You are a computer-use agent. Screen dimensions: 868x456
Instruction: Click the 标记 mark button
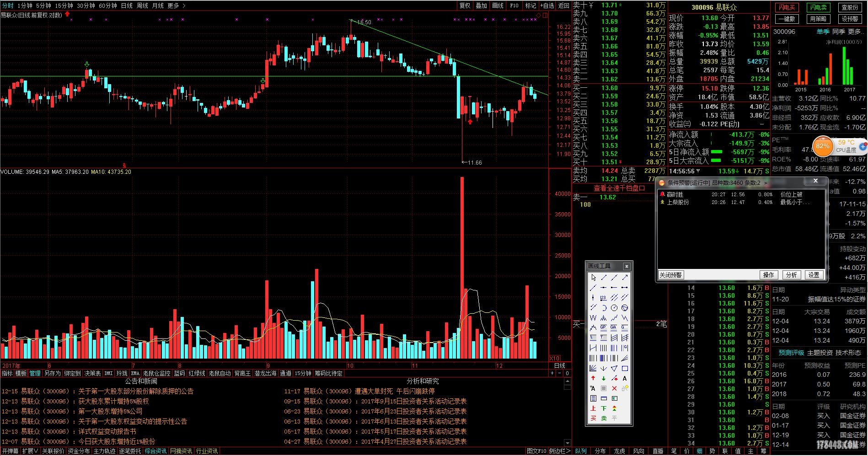pos(530,5)
